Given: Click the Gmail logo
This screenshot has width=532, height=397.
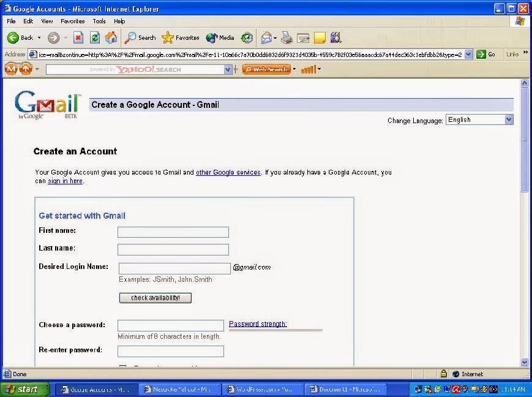Looking at the screenshot, I should click(x=47, y=104).
